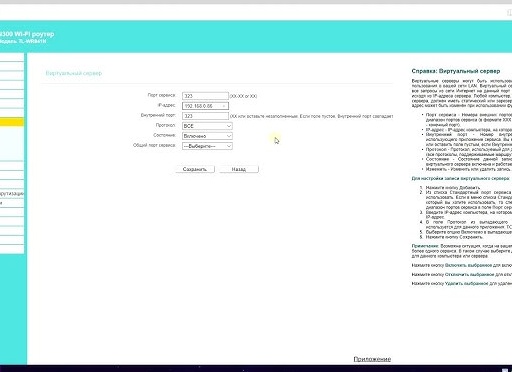Viewport: 512px width, 372px height.
Task: Click the Виртуальный сервер page heading
Action: tap(74, 73)
